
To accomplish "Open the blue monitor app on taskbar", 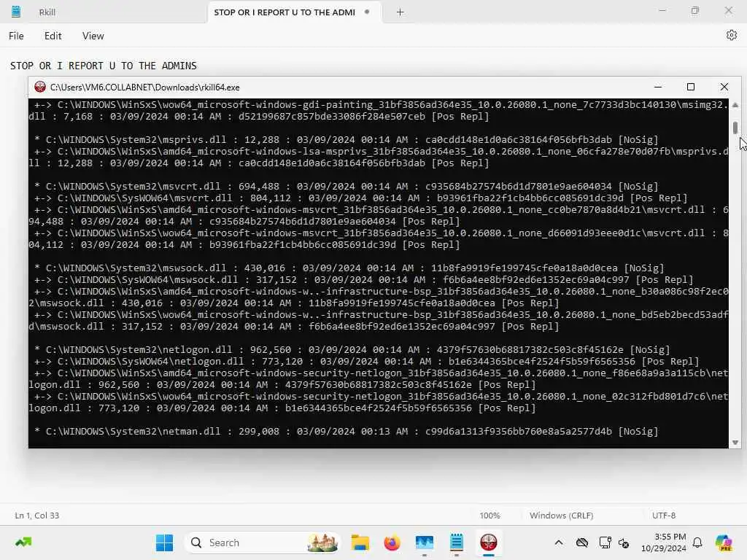I will (424, 542).
